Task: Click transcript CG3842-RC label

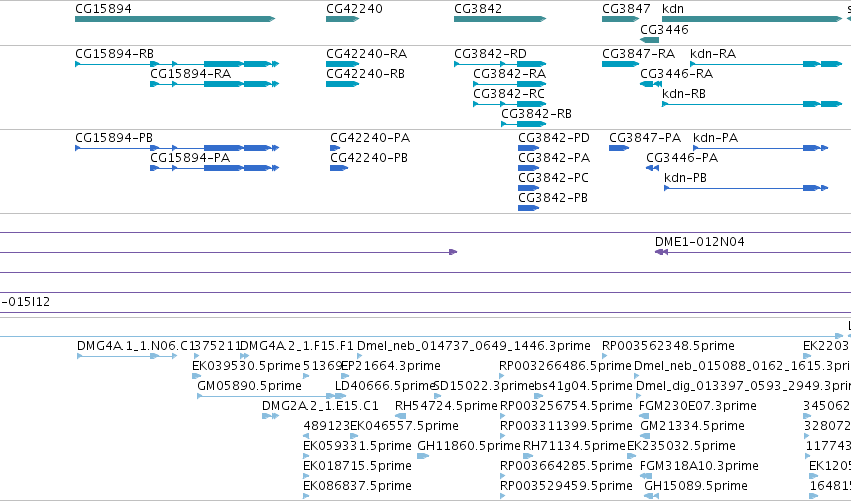Action: click(509, 94)
